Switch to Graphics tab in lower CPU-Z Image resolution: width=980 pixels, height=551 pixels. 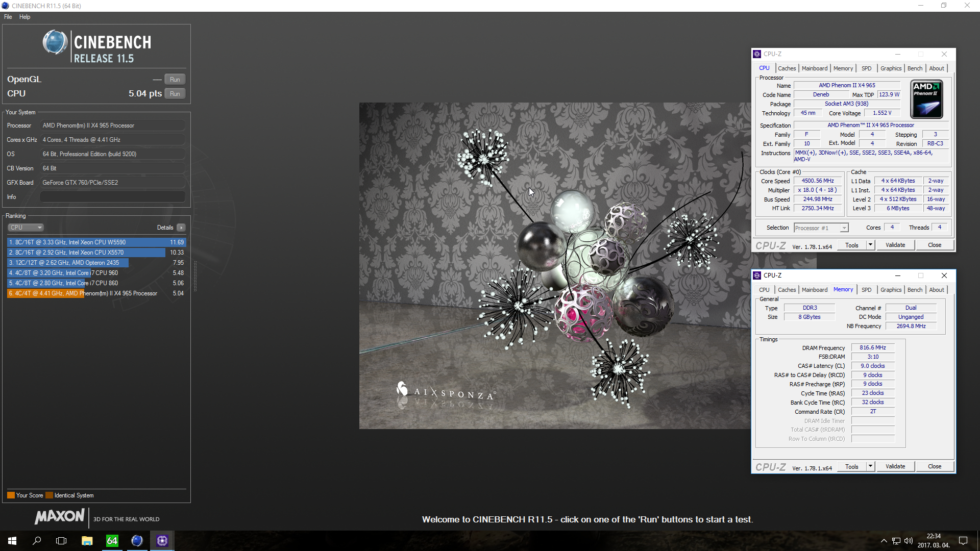point(891,290)
